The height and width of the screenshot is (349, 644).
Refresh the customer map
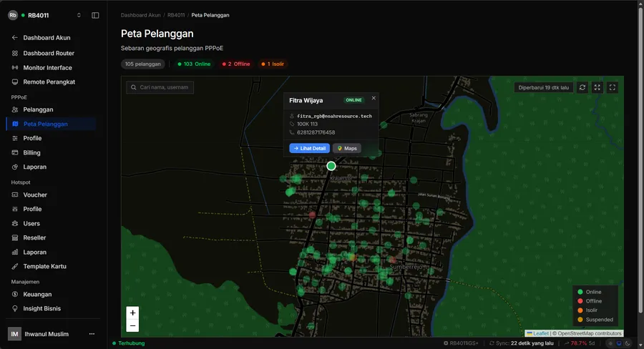click(582, 87)
